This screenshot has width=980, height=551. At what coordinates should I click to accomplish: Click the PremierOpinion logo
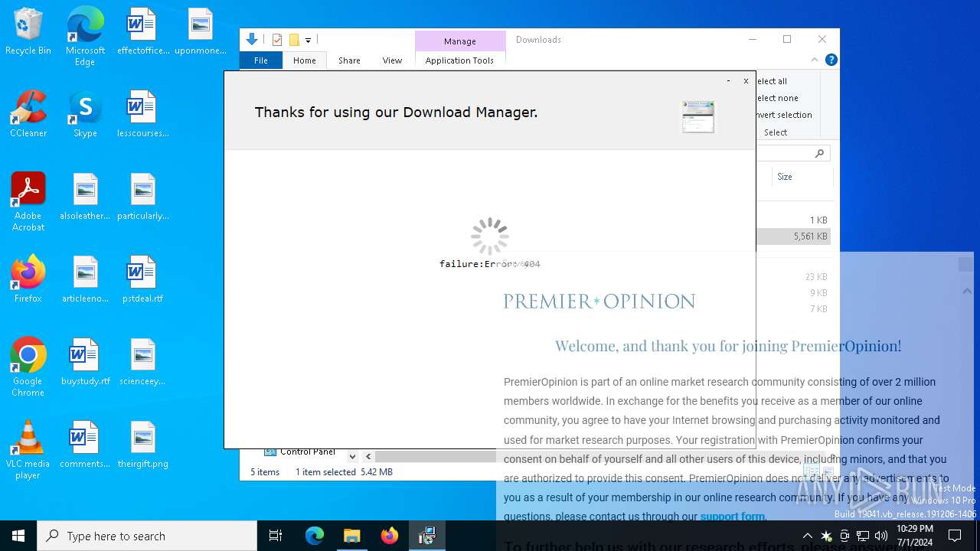pyautogui.click(x=599, y=302)
